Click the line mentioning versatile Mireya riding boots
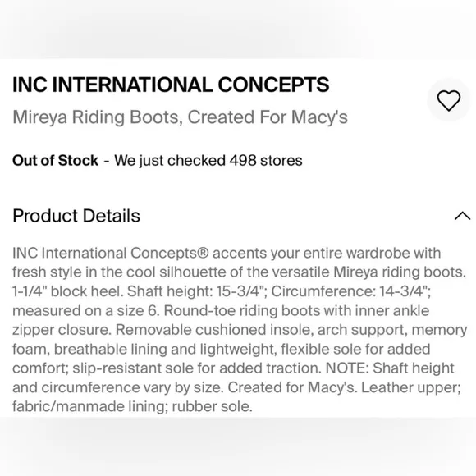 point(239,272)
